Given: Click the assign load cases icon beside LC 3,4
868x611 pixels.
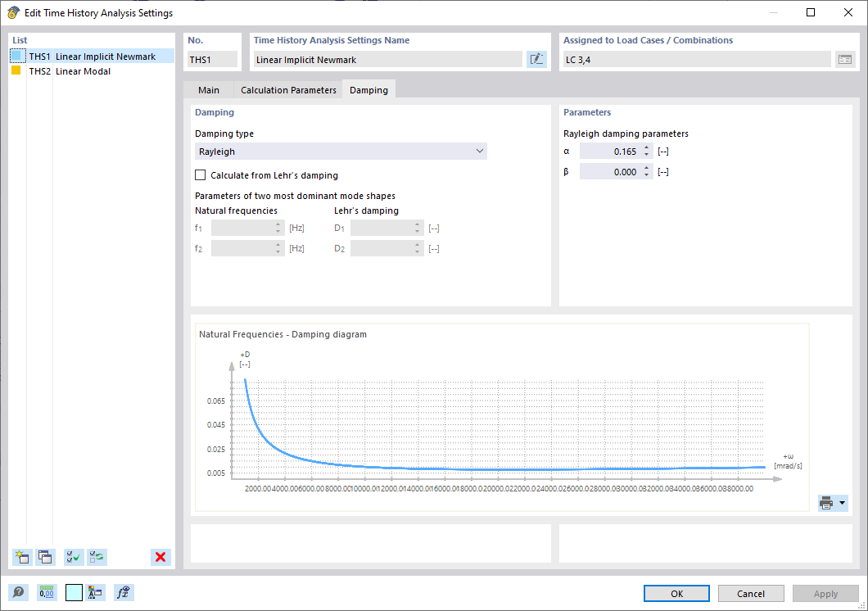Looking at the screenshot, I should pyautogui.click(x=845, y=59).
